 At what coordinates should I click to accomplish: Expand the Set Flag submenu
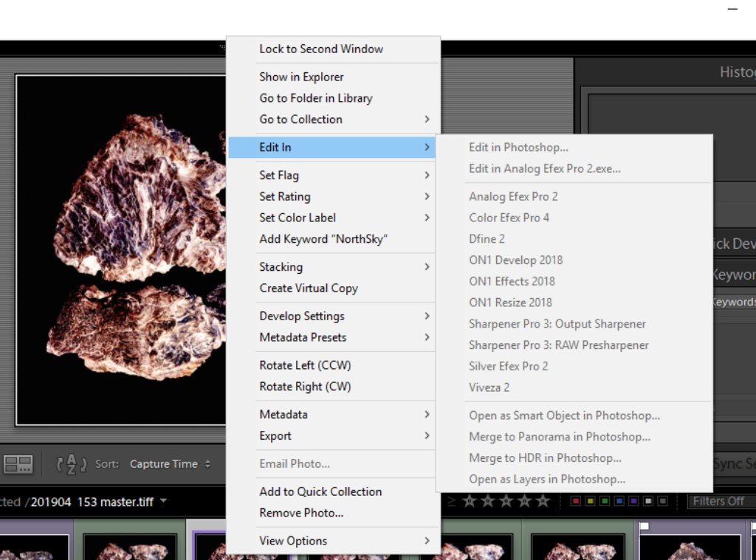point(333,175)
